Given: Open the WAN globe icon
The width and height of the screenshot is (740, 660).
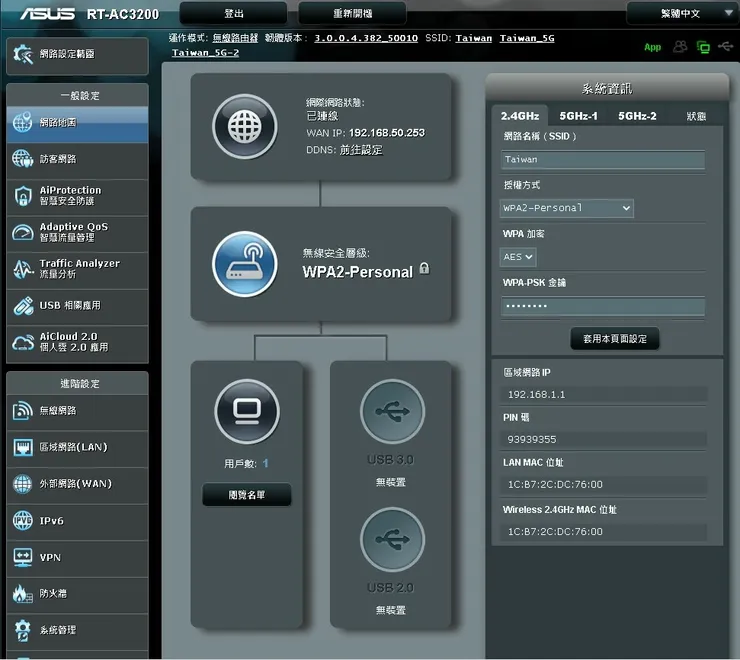Looking at the screenshot, I should 23,484.
